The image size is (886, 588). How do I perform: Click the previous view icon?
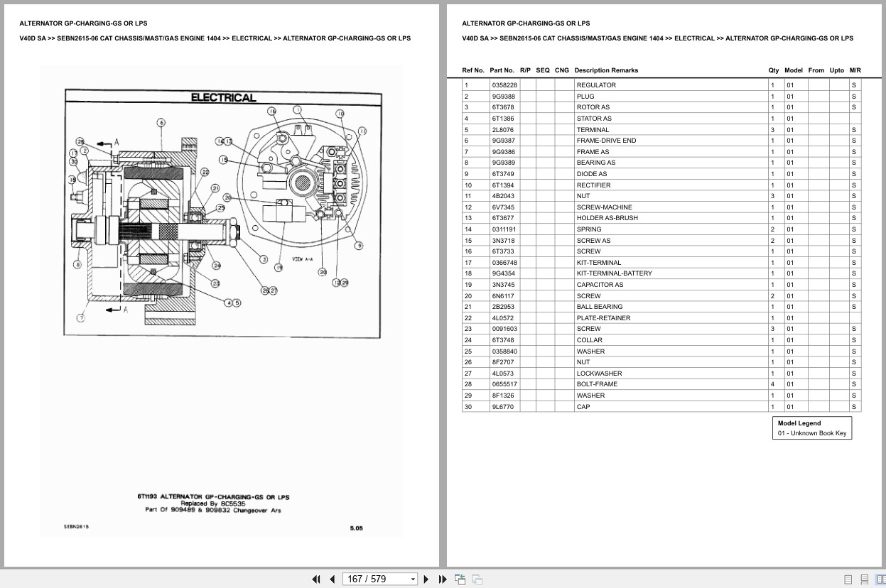(460, 579)
